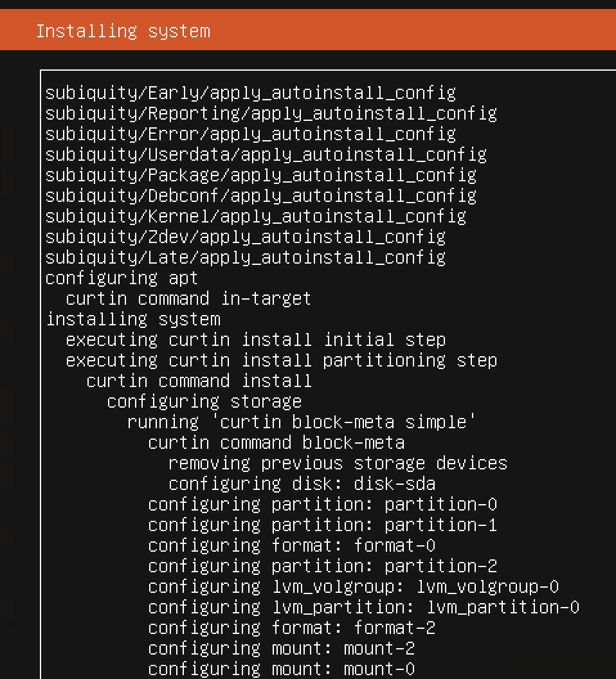616x679 pixels.
Task: Select "configuring lvm_volgroup: lvm_volgroup-0" entry
Action: [x=353, y=586]
